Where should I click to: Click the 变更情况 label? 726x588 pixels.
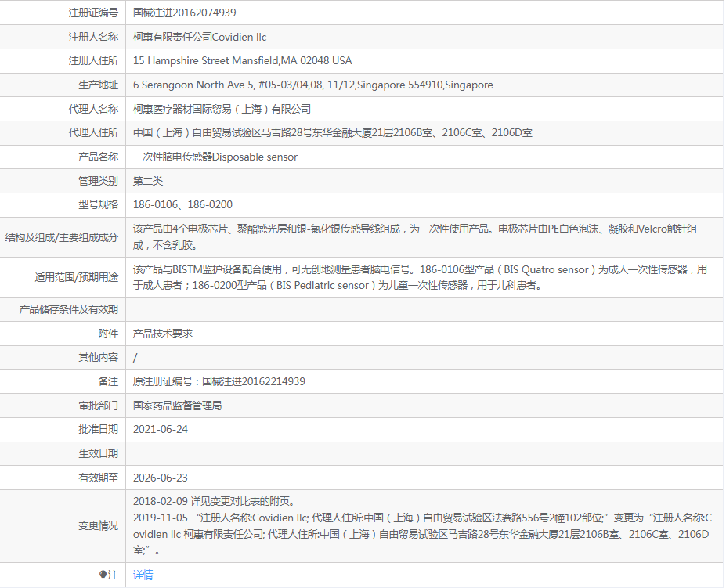(x=98, y=525)
